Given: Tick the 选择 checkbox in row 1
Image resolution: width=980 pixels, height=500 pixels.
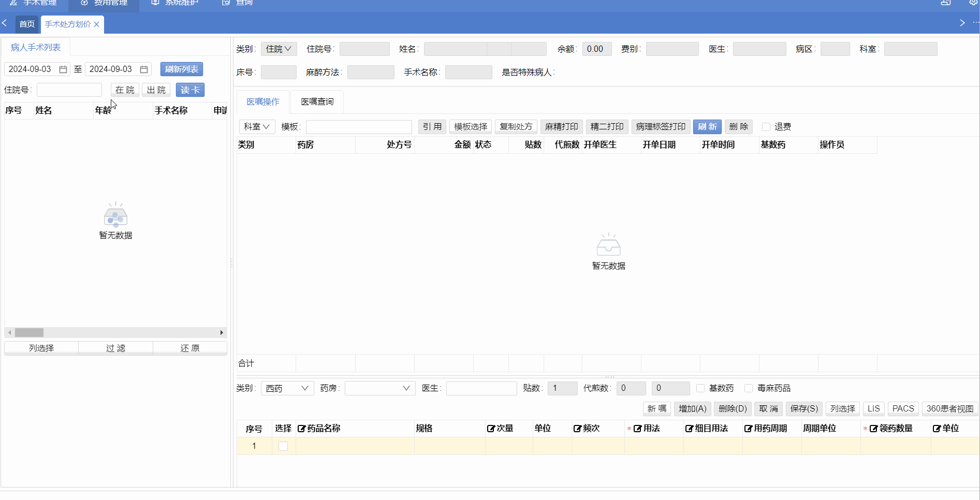Looking at the screenshot, I should 283,446.
